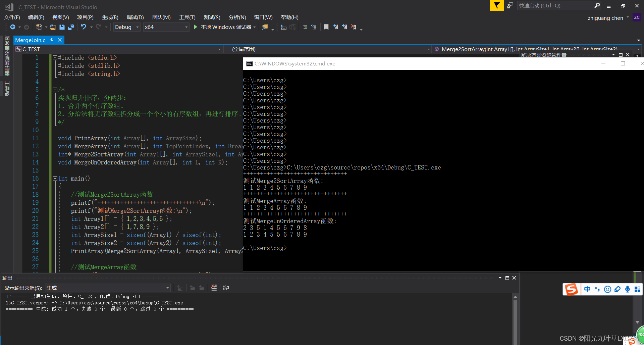Image resolution: width=644 pixels, height=345 pixels.
Task: Click the Sogou input method S logo
Action: pos(571,289)
